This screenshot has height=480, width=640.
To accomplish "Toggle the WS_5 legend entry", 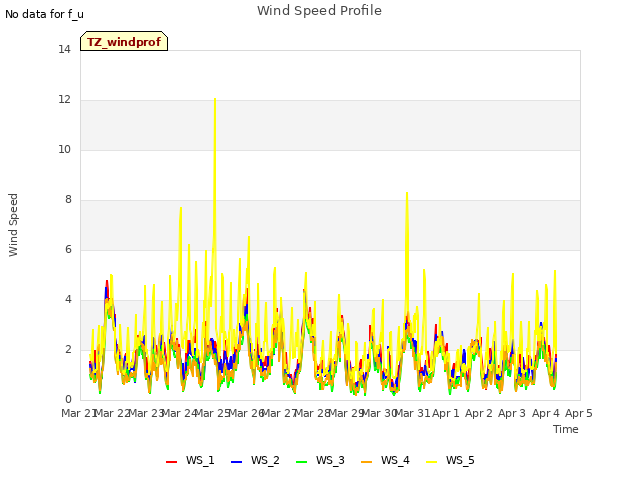I will [450, 460].
